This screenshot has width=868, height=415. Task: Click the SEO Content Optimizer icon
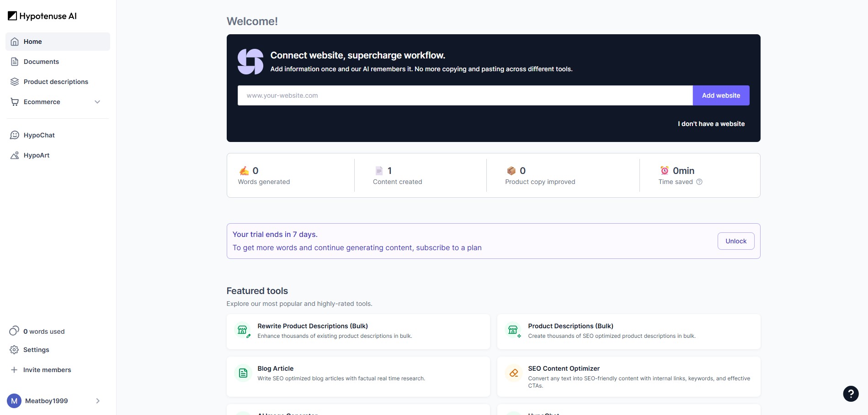(x=514, y=373)
